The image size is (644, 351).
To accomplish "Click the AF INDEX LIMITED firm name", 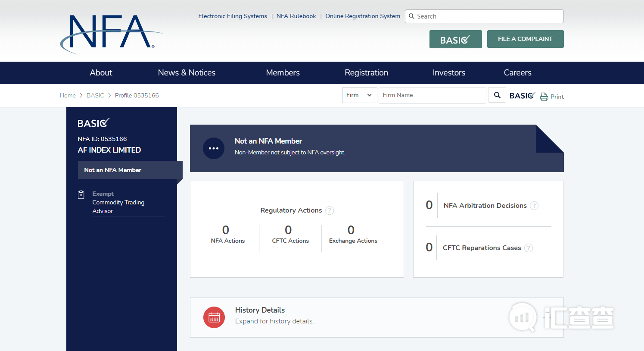I will tap(109, 150).
